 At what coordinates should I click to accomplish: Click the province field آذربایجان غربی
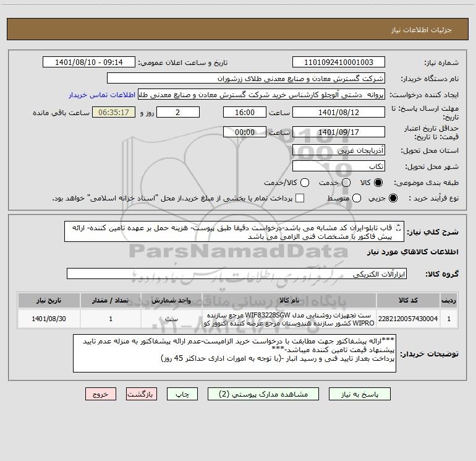point(339,150)
